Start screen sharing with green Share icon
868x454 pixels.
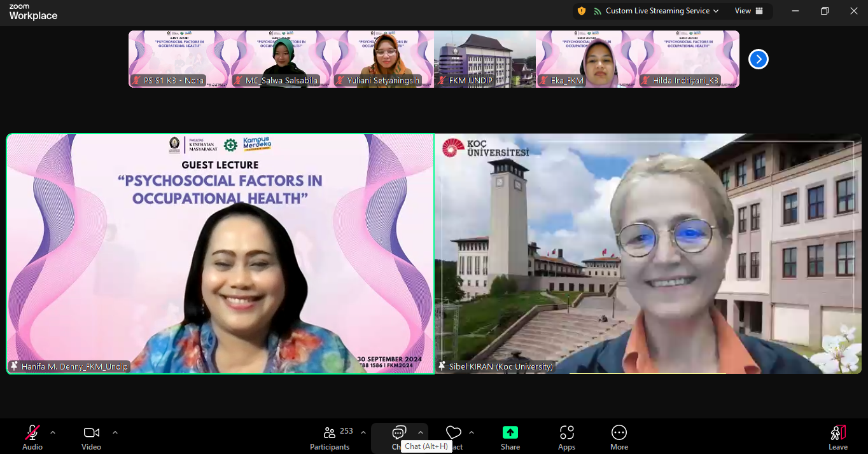510,432
